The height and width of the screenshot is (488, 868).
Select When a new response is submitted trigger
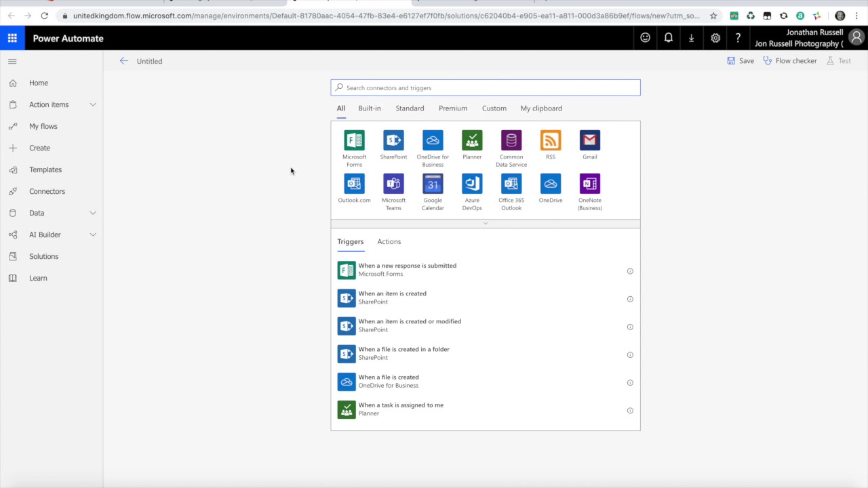click(486, 270)
